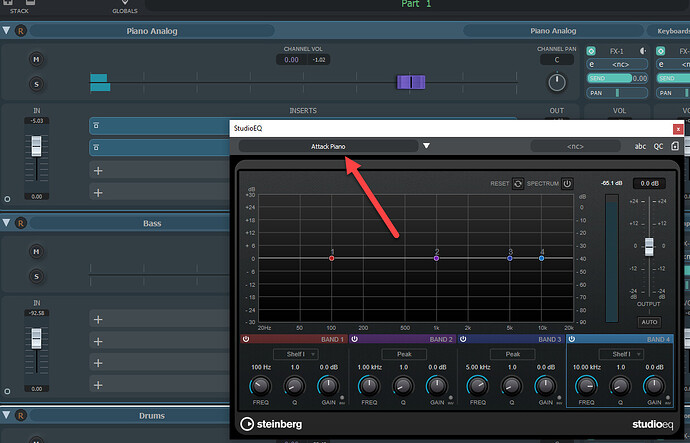
Task: Toggle record arm on Drums channel
Action: point(21,415)
